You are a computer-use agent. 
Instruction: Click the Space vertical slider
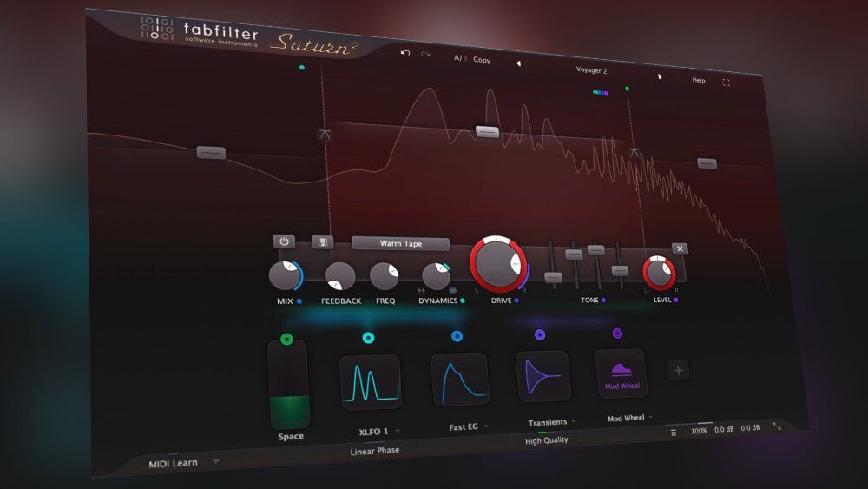pyautogui.click(x=288, y=384)
